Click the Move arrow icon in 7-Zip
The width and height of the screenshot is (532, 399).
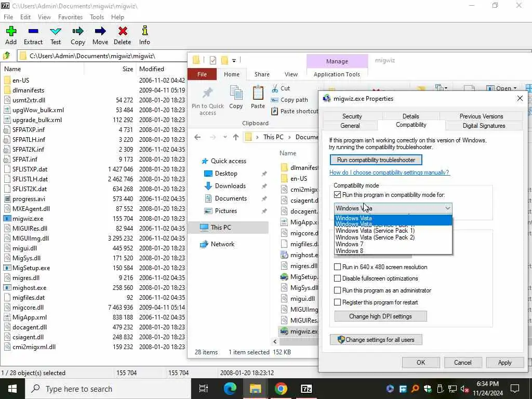(100, 31)
